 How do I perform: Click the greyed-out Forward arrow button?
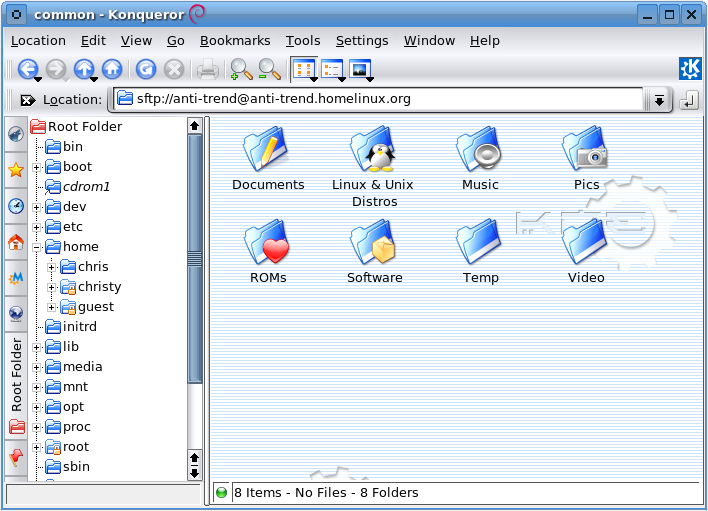[x=56, y=70]
